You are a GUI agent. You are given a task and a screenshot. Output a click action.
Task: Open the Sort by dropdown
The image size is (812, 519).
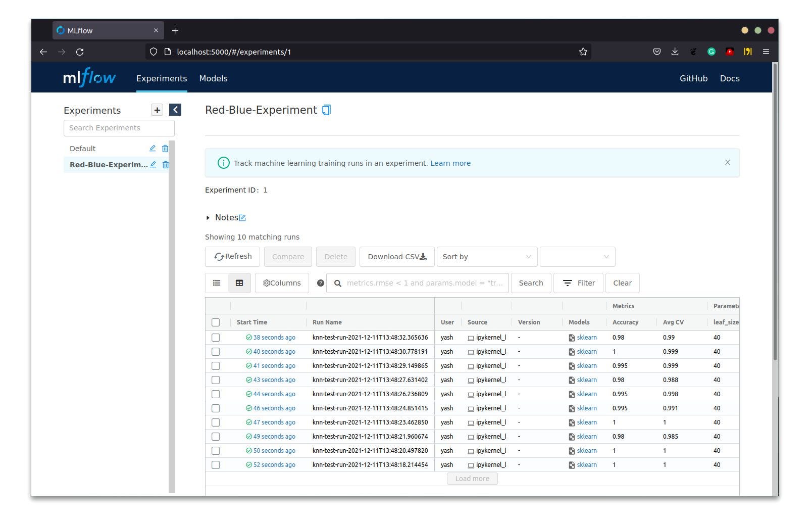click(x=486, y=257)
